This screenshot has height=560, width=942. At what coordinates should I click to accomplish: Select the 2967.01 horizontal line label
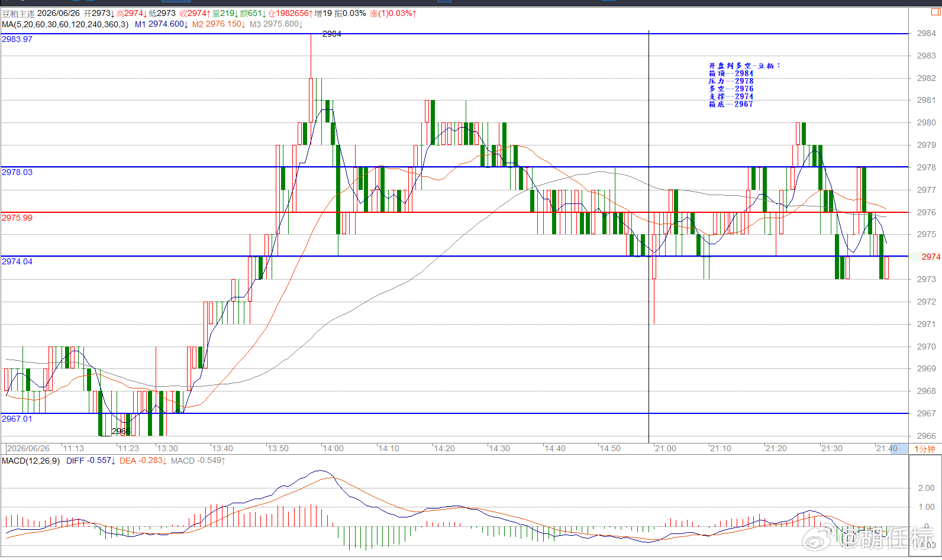pos(17,419)
